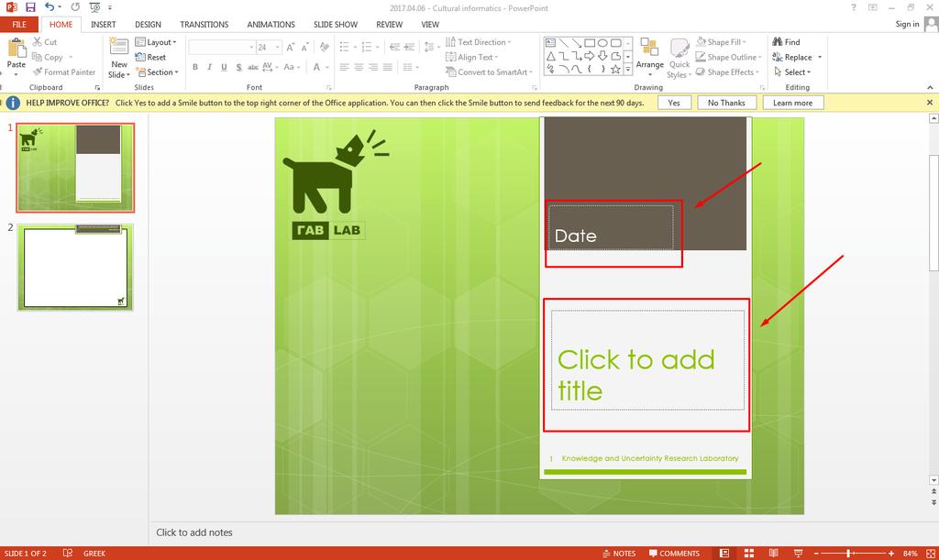
Task: Toggle Bold formatting
Action: coord(195,67)
